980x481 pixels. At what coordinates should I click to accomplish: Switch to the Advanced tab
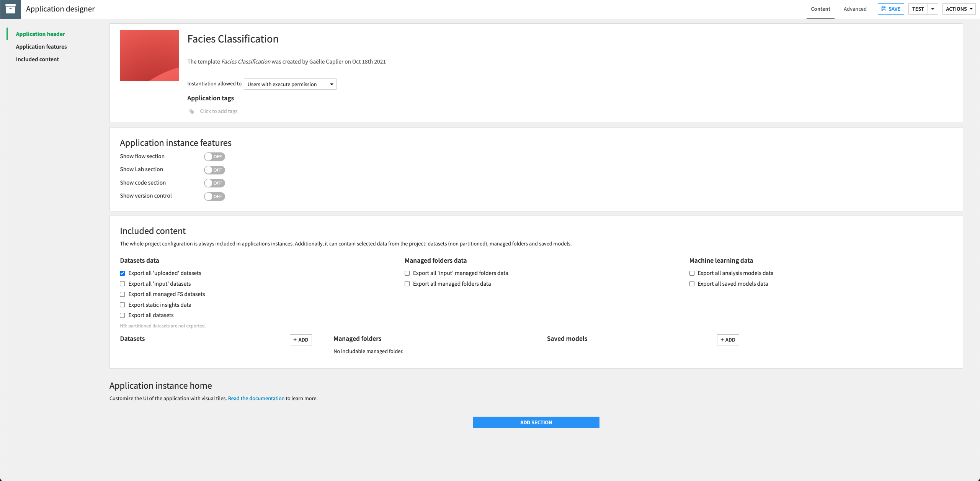[855, 8]
